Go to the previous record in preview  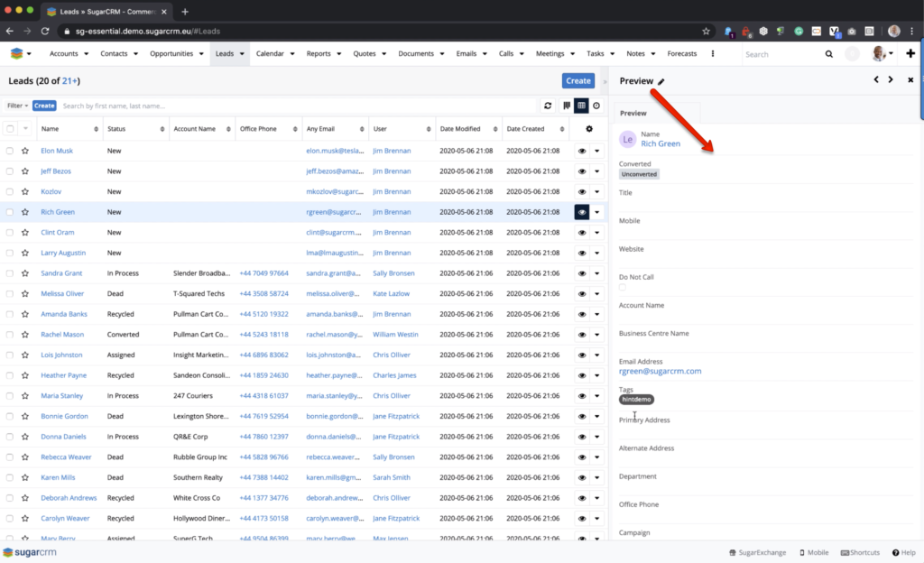[876, 79]
